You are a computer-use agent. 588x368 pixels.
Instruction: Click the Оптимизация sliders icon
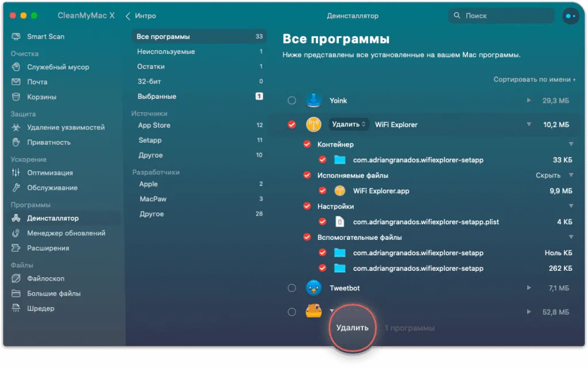pyautogui.click(x=16, y=172)
